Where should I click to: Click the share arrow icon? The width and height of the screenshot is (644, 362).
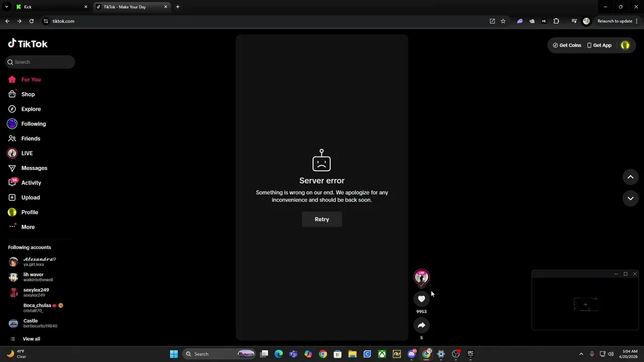422,325
